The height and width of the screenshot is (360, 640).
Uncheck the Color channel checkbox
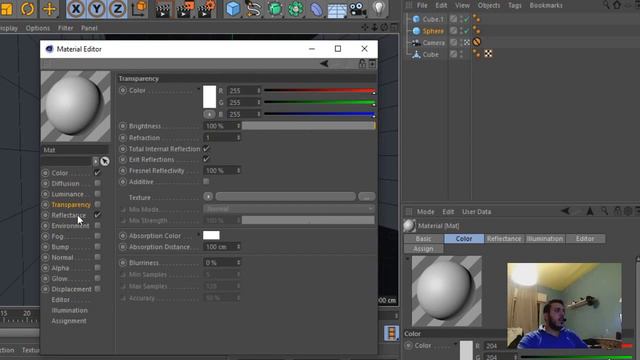click(98, 173)
